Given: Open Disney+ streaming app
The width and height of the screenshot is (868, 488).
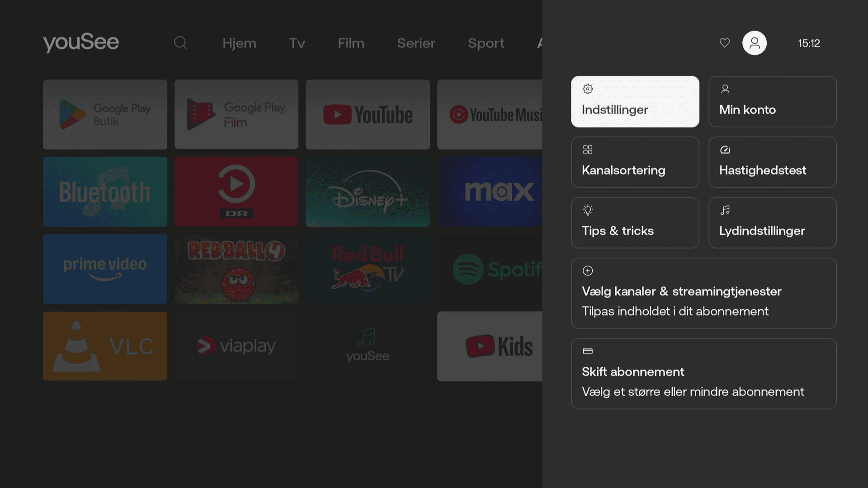Looking at the screenshot, I should tap(368, 191).
